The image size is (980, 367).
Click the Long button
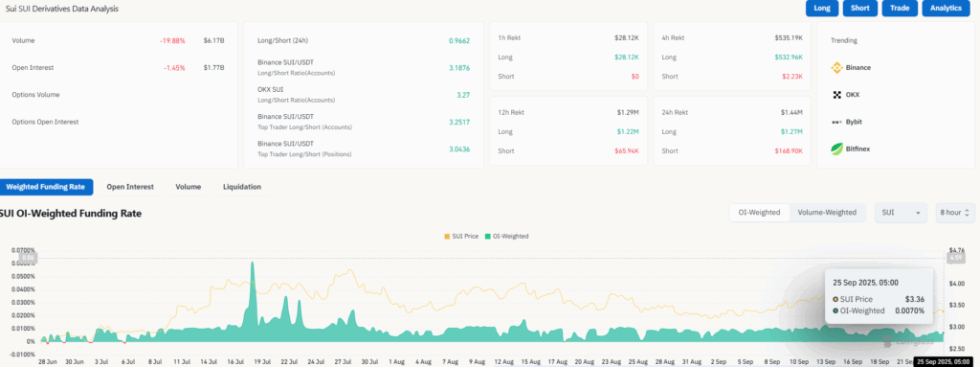pyautogui.click(x=822, y=8)
